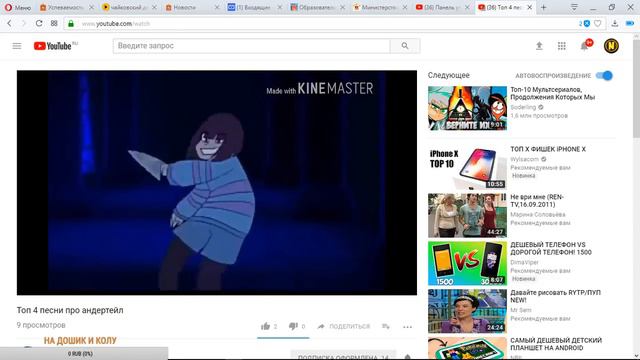Click the ВЕРНИТЕ ИХ cartoon thumbnail
This screenshot has height=360, width=640.
[x=467, y=108]
